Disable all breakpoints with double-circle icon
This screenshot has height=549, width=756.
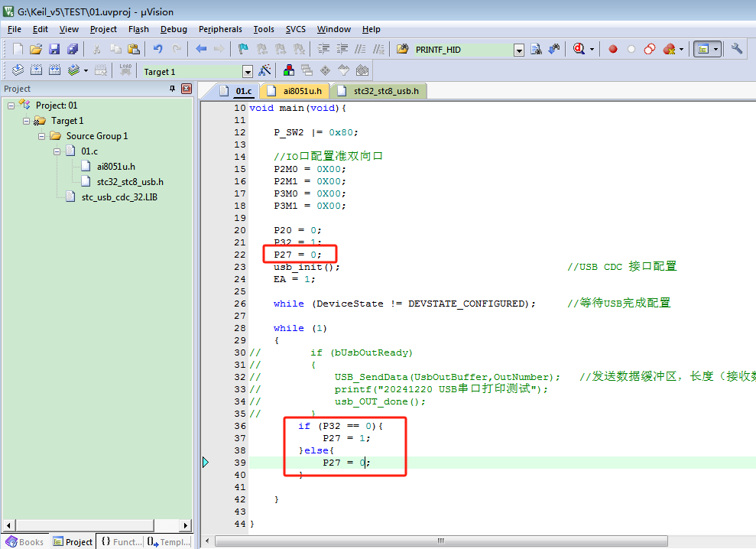coord(650,49)
